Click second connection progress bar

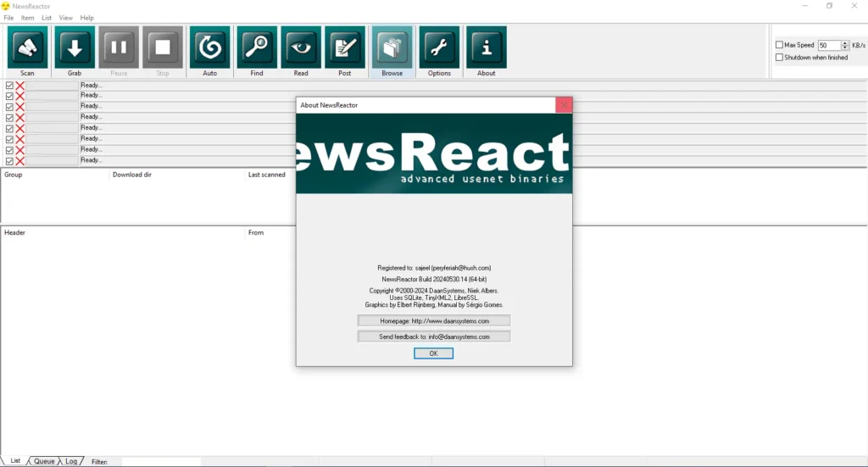click(52, 96)
